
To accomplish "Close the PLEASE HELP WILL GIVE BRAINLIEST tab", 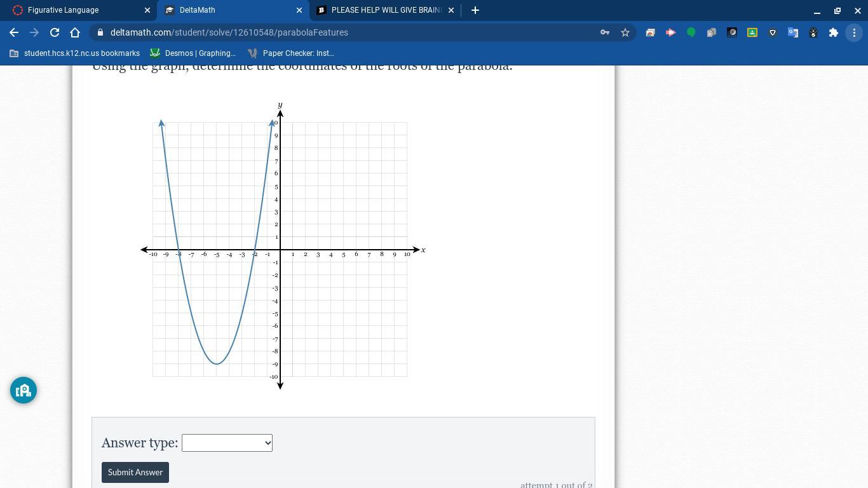I will [x=451, y=10].
